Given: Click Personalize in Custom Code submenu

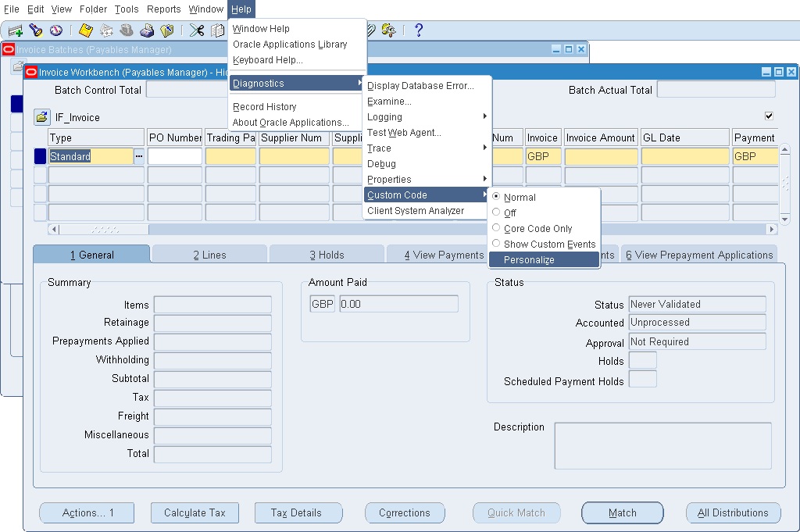Looking at the screenshot, I should (x=544, y=259).
